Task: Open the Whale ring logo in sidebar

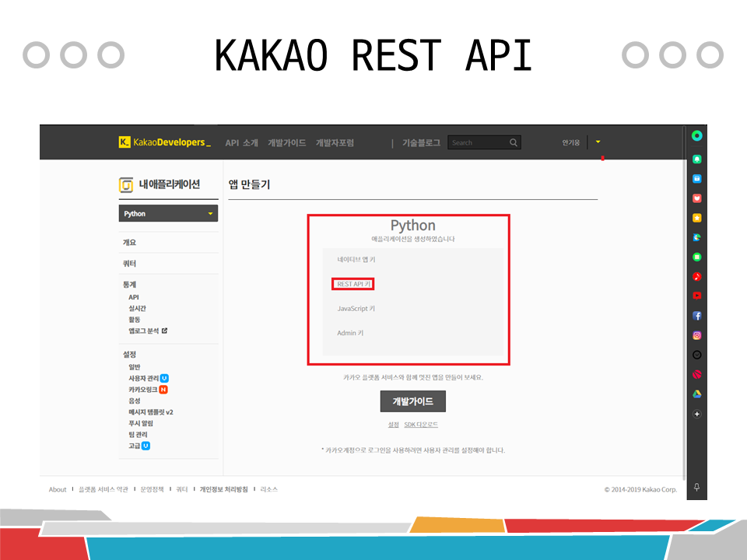Action: pyautogui.click(x=696, y=135)
